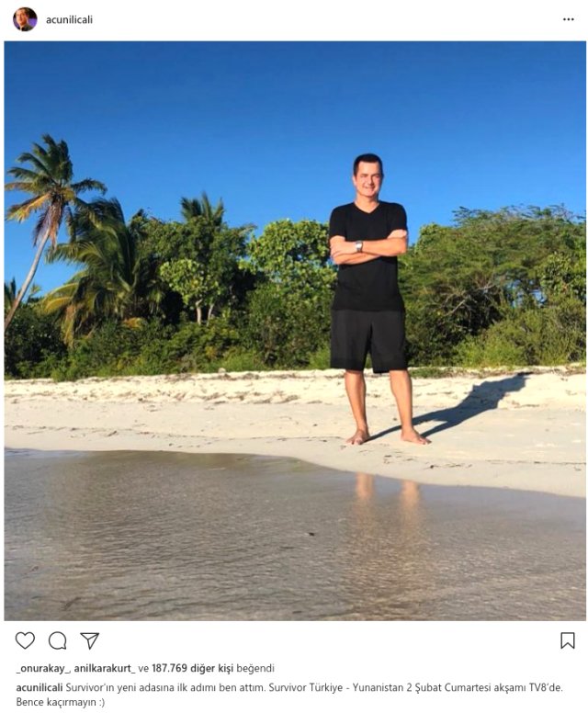Screen dimensions: 588x713
Task: View the 187.769 diğer kişi likes list
Action: tap(192, 668)
